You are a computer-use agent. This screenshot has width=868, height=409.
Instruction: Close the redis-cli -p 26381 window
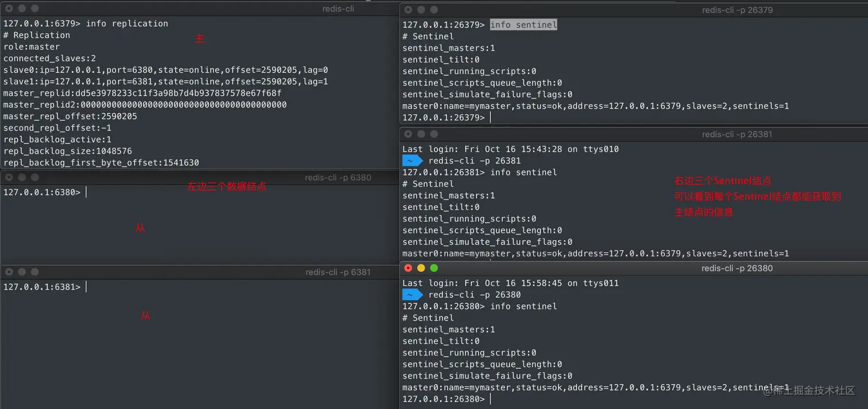coord(408,134)
